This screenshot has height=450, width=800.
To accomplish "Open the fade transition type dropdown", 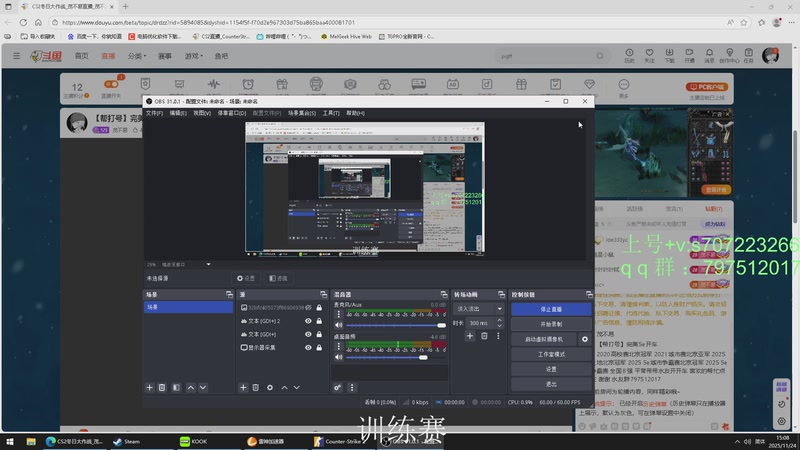I will 479,309.
